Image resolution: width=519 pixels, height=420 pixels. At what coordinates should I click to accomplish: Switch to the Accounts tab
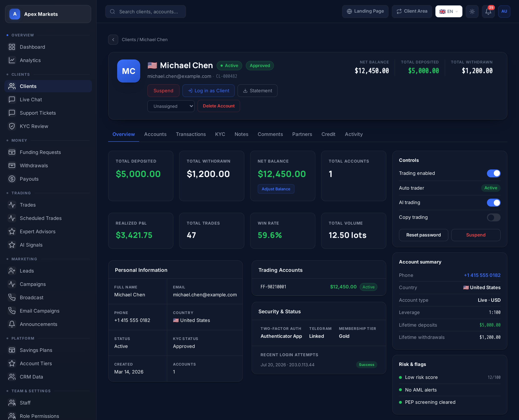pos(155,134)
